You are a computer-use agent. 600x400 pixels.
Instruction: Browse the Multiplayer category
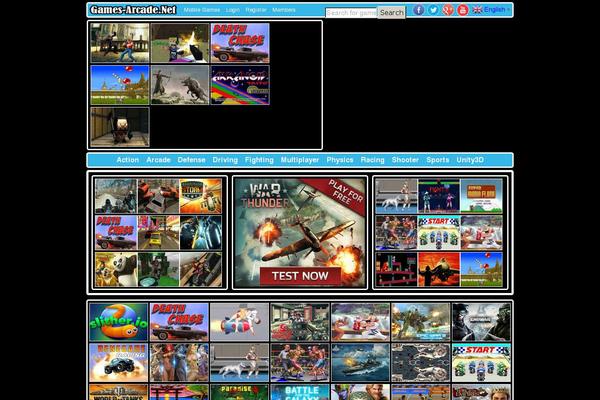(300, 160)
